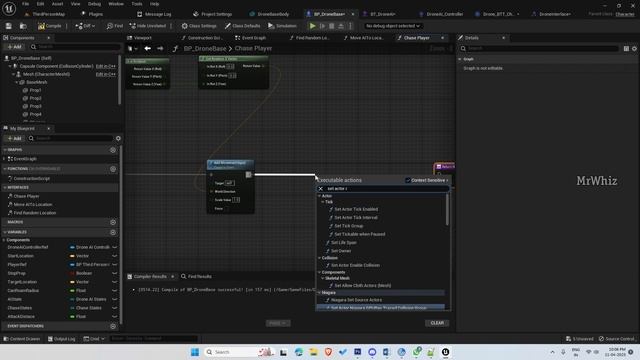The image size is (640, 360).
Task: Select Set Life Span action
Action: point(343,242)
